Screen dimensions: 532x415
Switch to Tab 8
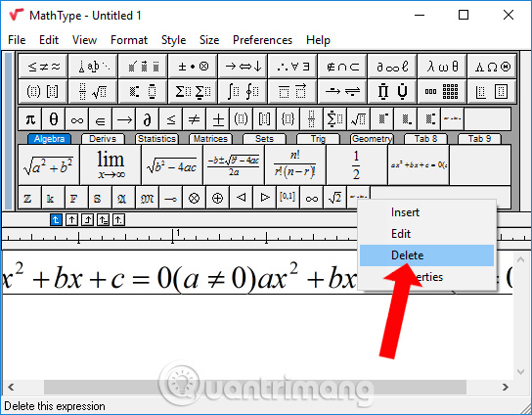point(425,139)
